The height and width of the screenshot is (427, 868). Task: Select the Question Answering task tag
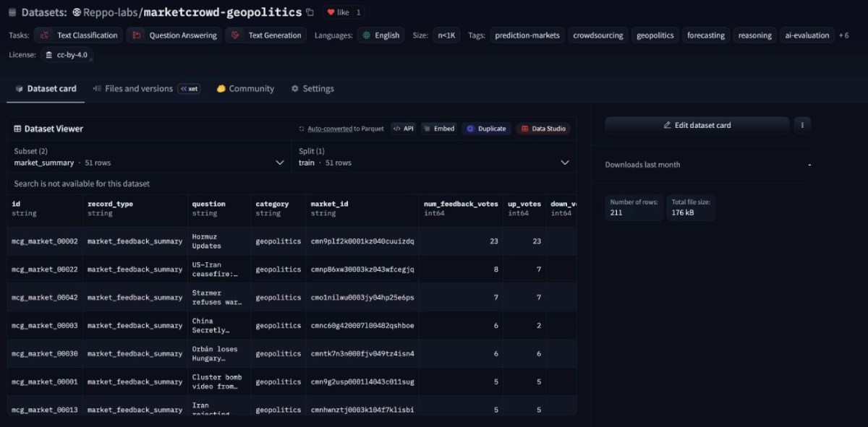tap(174, 35)
